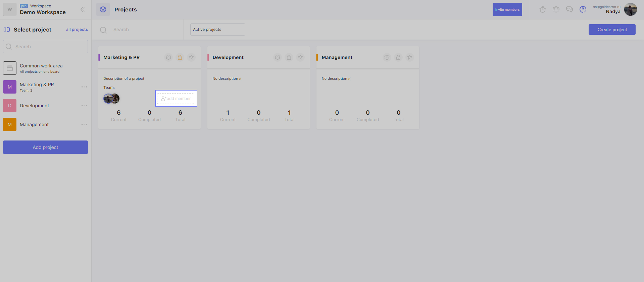Open the timer stopwatch icon
This screenshot has width=644, height=282.
542,9
